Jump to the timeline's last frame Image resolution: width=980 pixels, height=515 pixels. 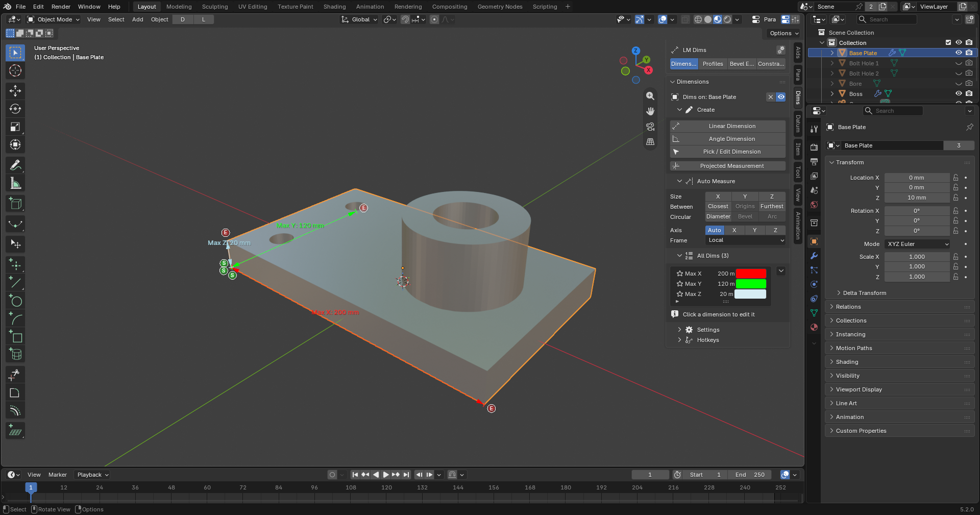(406, 475)
